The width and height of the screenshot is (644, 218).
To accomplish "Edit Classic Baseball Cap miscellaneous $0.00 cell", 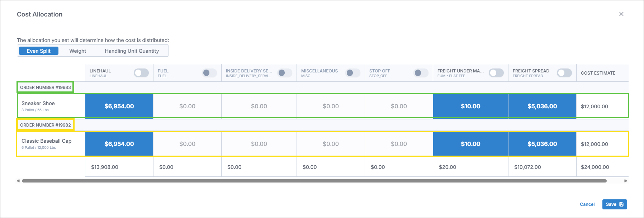I will 331,144.
